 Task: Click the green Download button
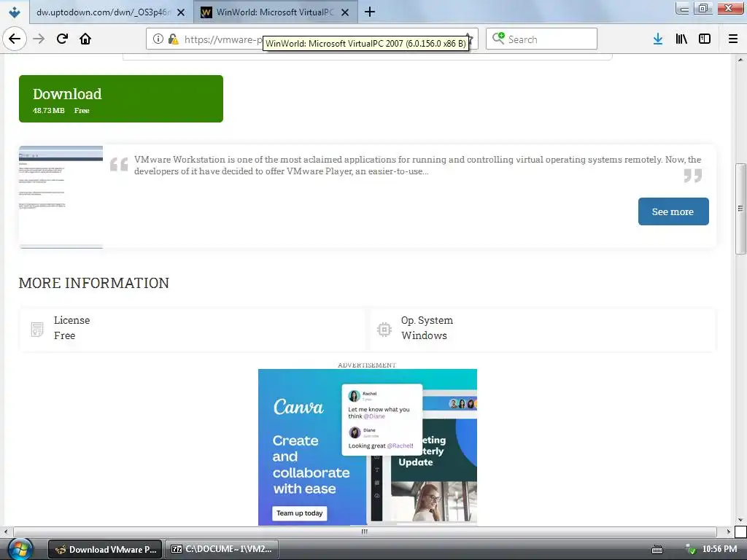121,98
